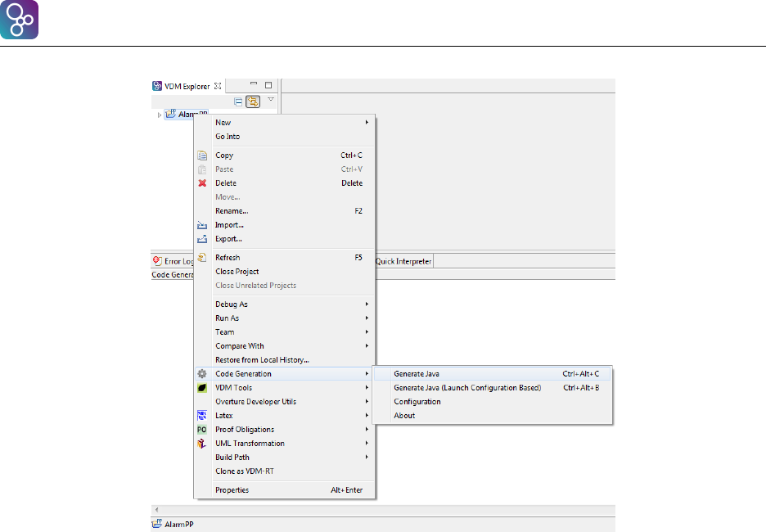Click the VDM Explorer tab title

(x=187, y=87)
